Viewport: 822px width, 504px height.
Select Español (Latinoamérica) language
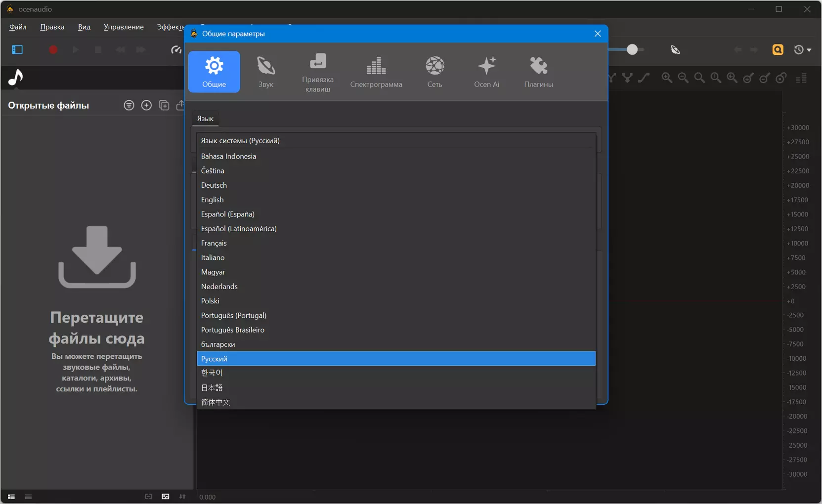pyautogui.click(x=396, y=228)
